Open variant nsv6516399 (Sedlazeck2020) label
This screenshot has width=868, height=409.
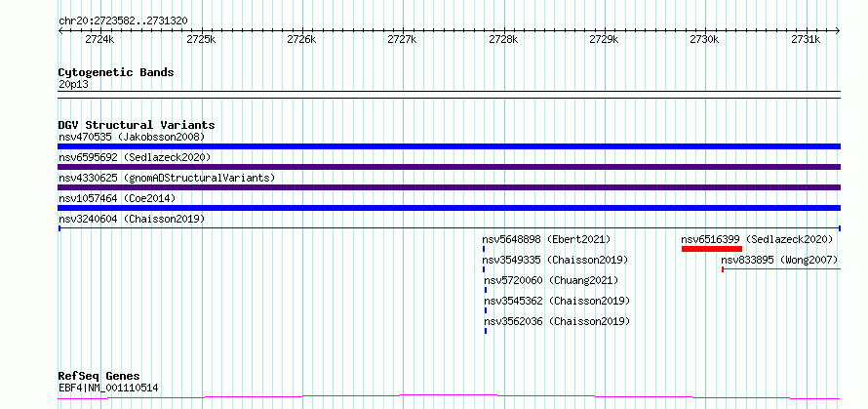click(x=757, y=239)
